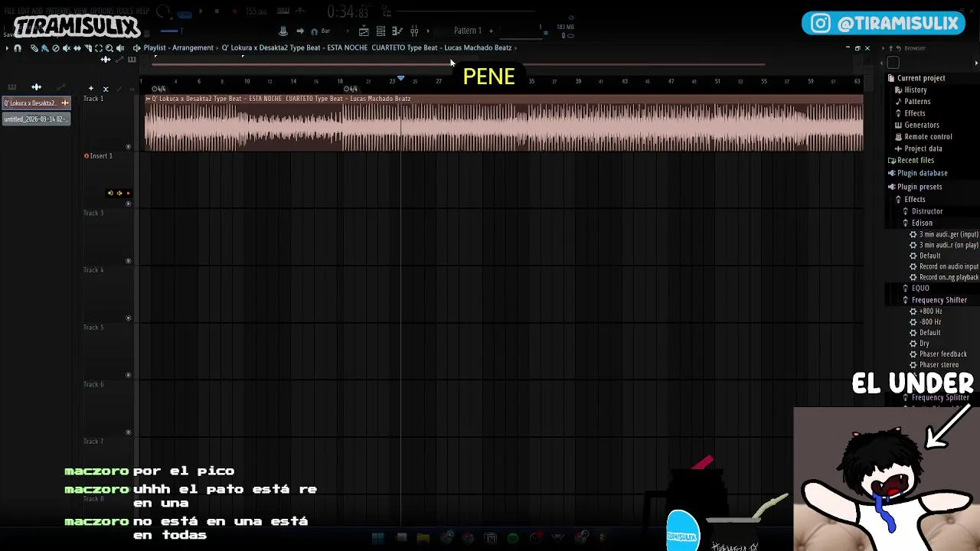Open Spotify icon in Windows taskbar
The height and width of the screenshot is (551, 980).
click(x=512, y=538)
